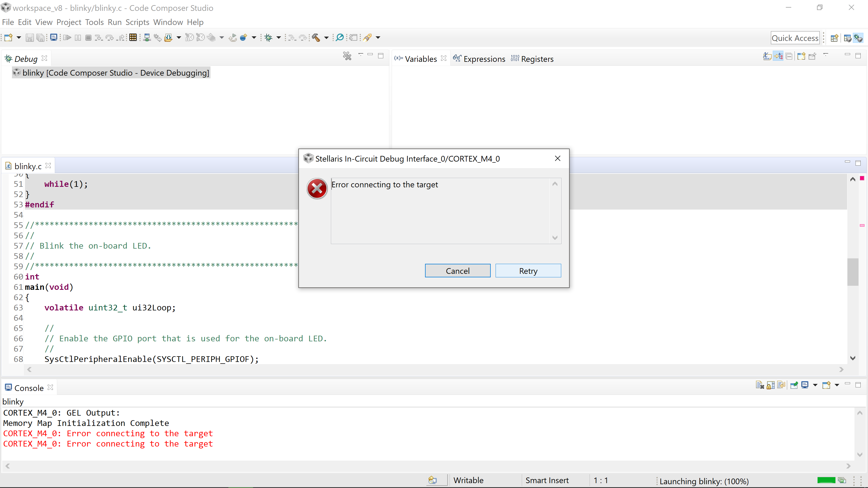Click the Save All toolbar icon
Image resolution: width=868 pixels, height=488 pixels.
(40, 37)
